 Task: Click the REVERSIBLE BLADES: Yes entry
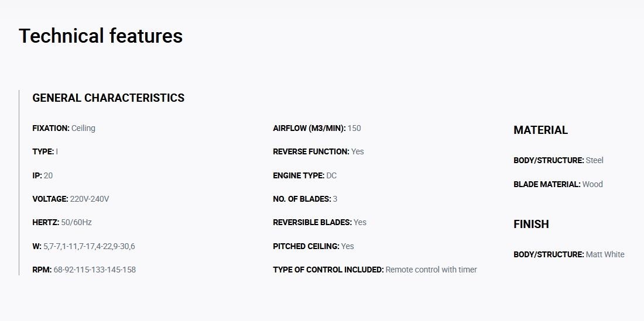pyautogui.click(x=320, y=223)
